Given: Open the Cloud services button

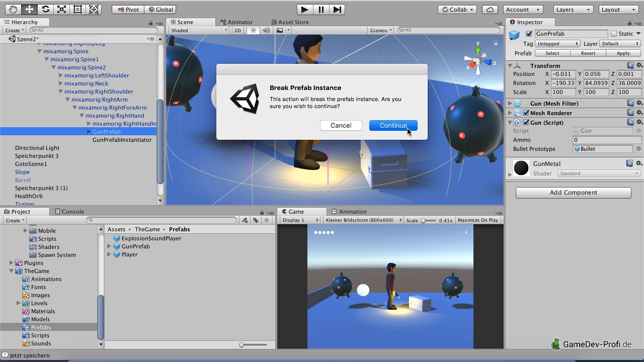Looking at the screenshot, I should click(490, 9).
